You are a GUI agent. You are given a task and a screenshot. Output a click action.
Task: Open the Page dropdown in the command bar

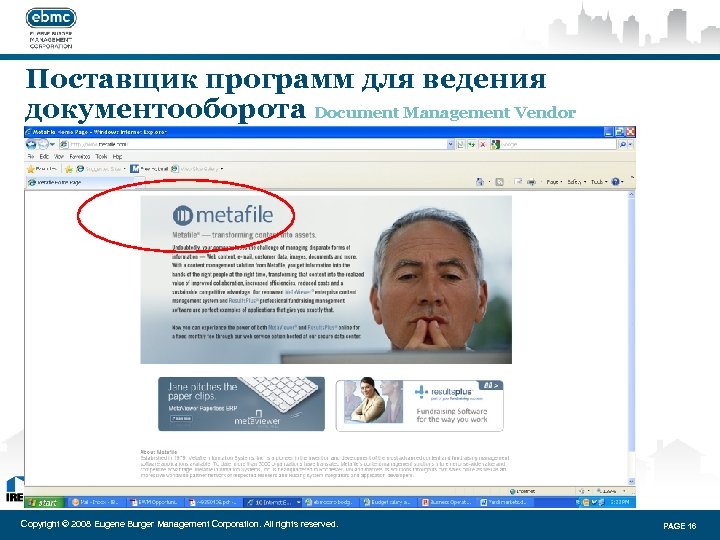click(554, 182)
